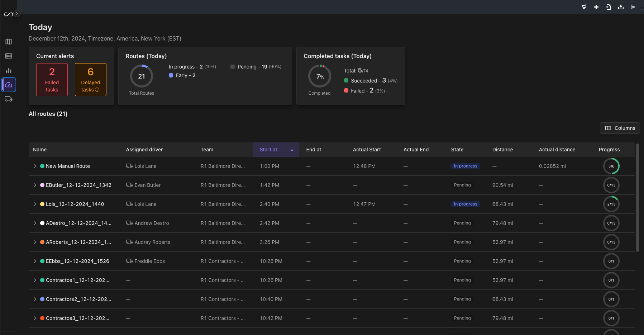This screenshot has height=335, width=644.
Task: Open the truck vehicles sidebar icon
Action: [x=9, y=99]
